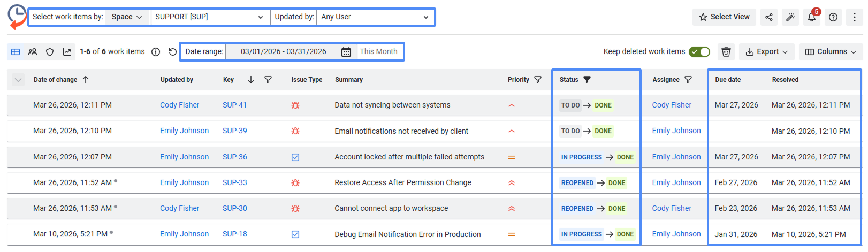Click REOPENED status in SUP-33 row

pyautogui.click(x=577, y=183)
